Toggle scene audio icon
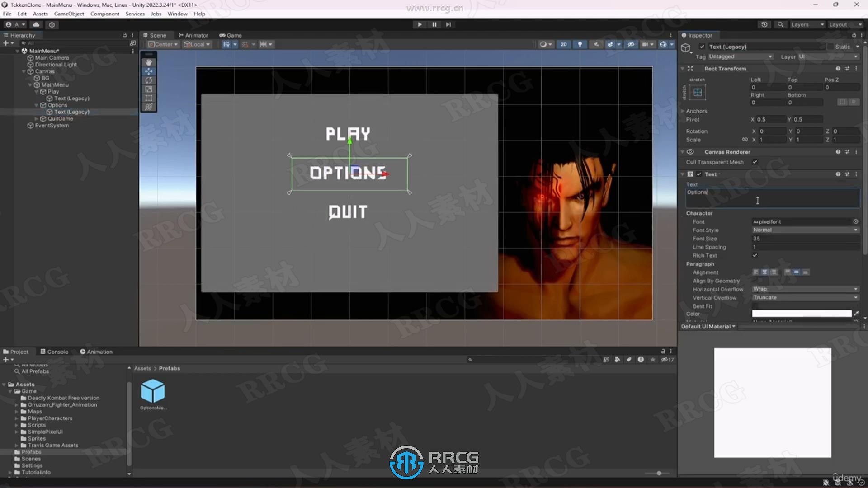The width and height of the screenshot is (868, 488). click(x=596, y=44)
